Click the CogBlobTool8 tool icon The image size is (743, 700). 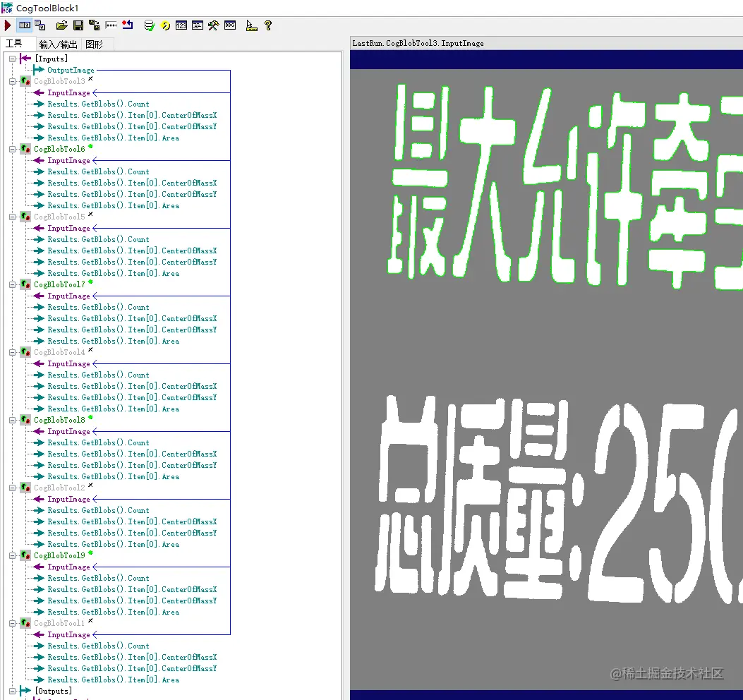tap(25, 421)
